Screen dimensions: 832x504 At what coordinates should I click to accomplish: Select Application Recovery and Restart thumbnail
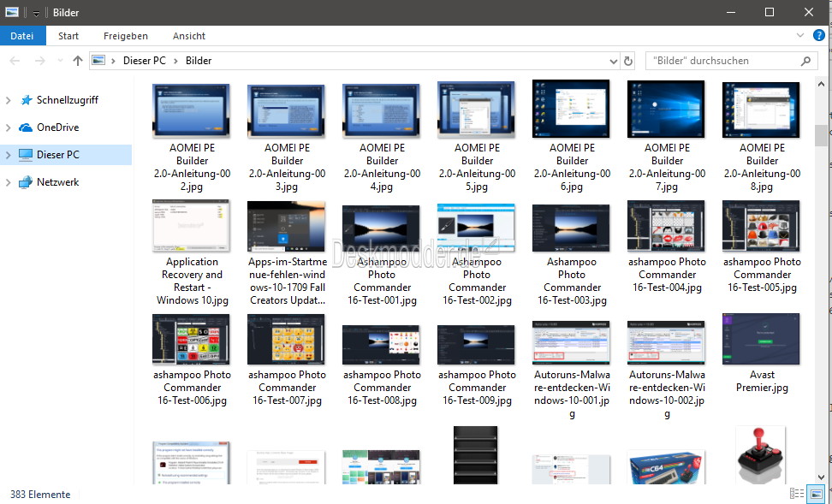click(x=191, y=226)
